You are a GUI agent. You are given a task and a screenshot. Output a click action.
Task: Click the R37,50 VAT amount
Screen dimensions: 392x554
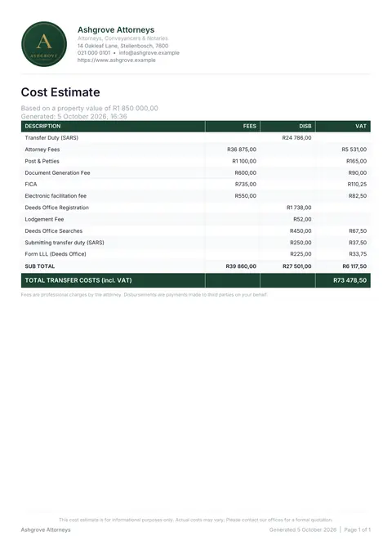pyautogui.click(x=358, y=243)
